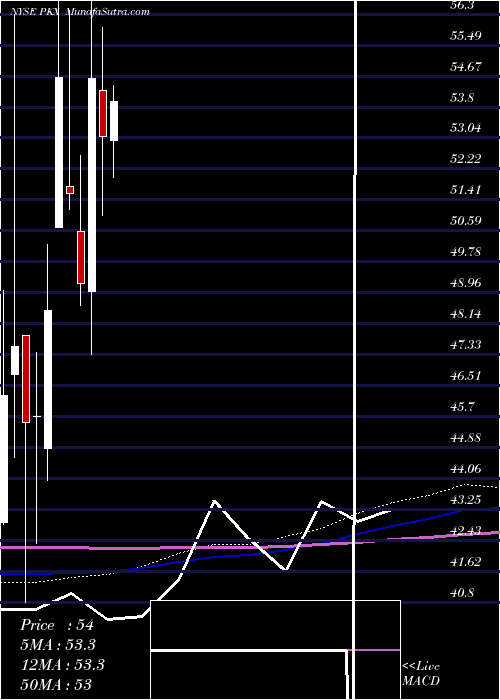Click the 49.78 price axis label
Screen dimensions: 500x700
coord(466,252)
